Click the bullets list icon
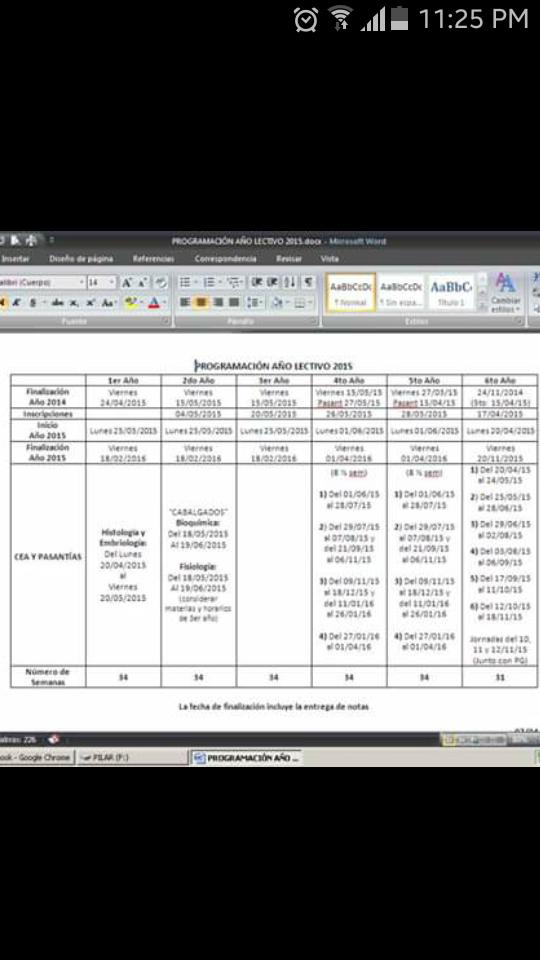540x960 pixels. coord(186,282)
